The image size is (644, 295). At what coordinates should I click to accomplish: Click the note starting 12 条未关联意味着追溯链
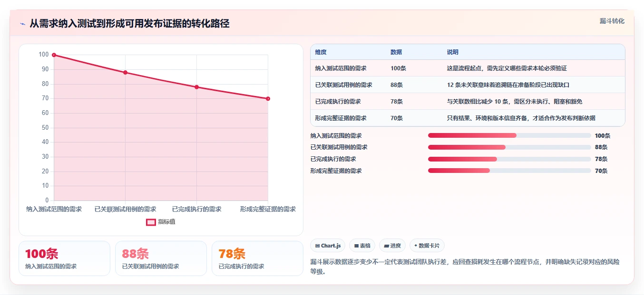pyautogui.click(x=508, y=85)
